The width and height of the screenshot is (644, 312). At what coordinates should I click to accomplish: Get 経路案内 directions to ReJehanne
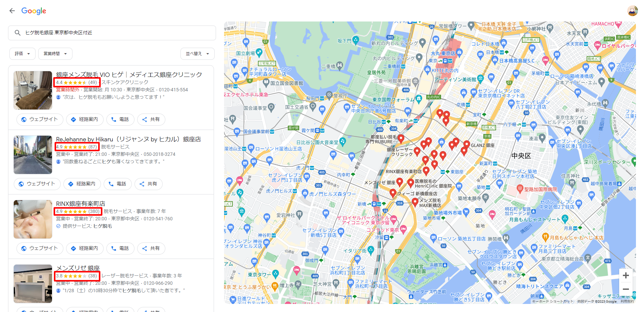click(x=82, y=184)
